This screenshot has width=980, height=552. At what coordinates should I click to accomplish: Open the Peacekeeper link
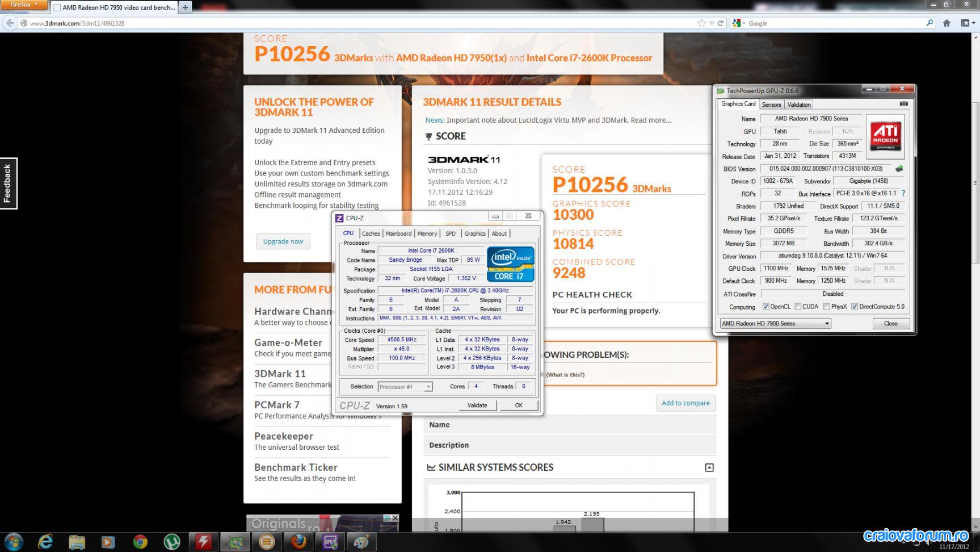click(x=284, y=436)
